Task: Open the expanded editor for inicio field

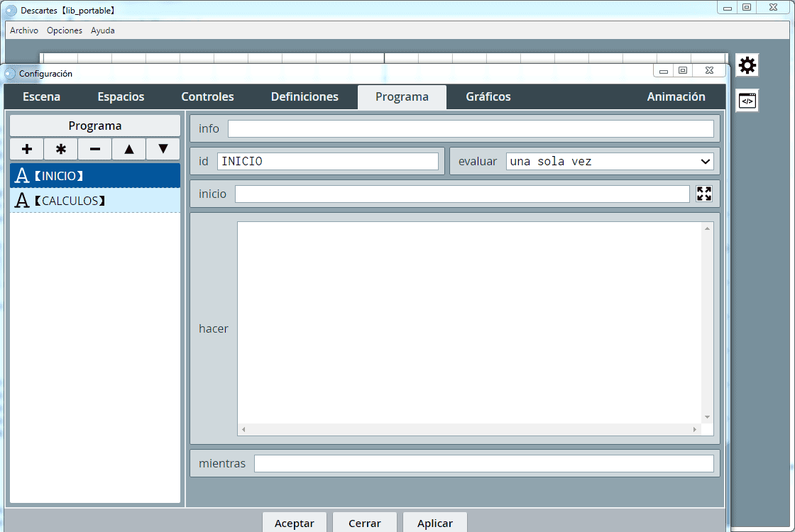Action: pyautogui.click(x=703, y=194)
